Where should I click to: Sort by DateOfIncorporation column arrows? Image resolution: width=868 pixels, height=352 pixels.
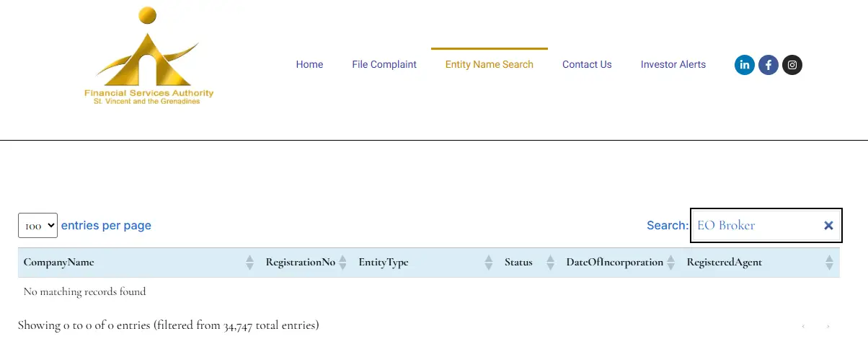click(x=670, y=263)
